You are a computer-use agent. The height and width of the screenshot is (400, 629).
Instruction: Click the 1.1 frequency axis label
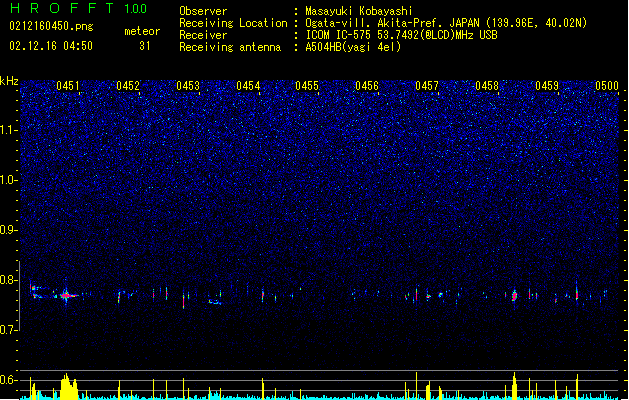tap(9, 130)
